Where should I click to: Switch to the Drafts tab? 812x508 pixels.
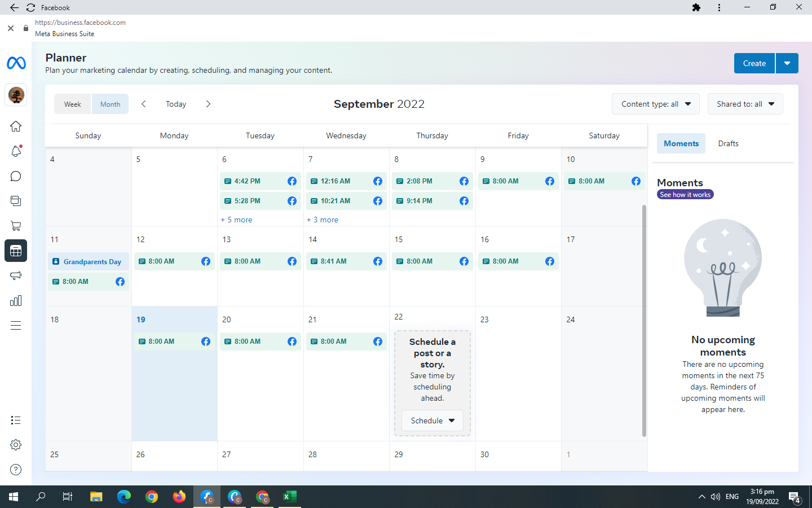point(729,143)
